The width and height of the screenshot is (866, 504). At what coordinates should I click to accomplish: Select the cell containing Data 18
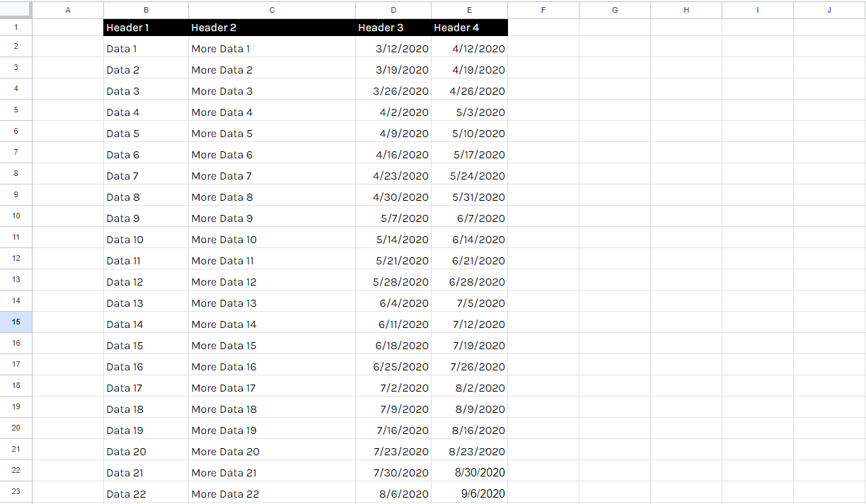tap(146, 407)
